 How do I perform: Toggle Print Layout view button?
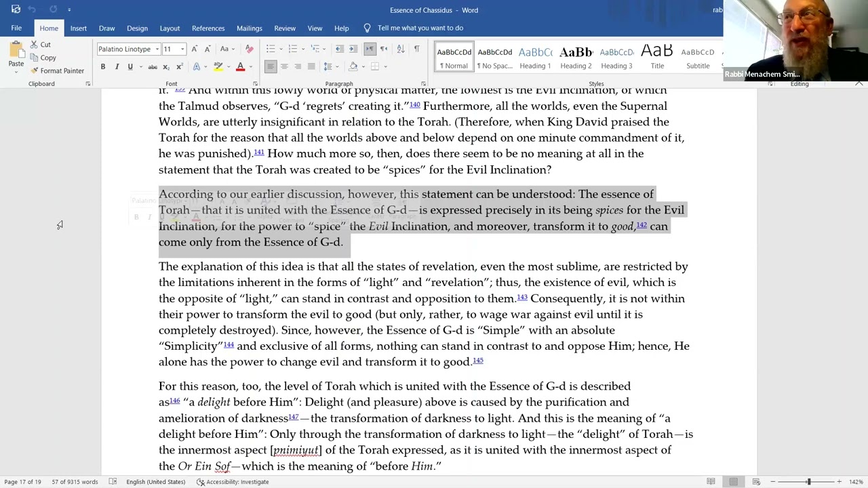[x=733, y=482]
